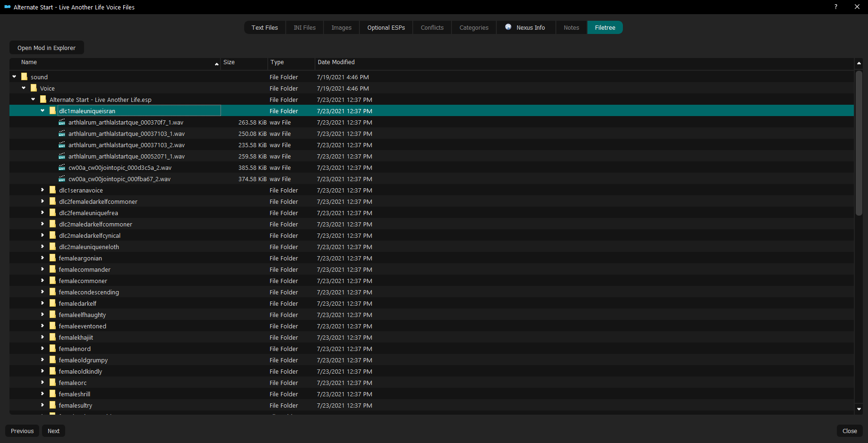868x443 pixels.
Task: Click the sound folder icon
Action: pos(24,77)
